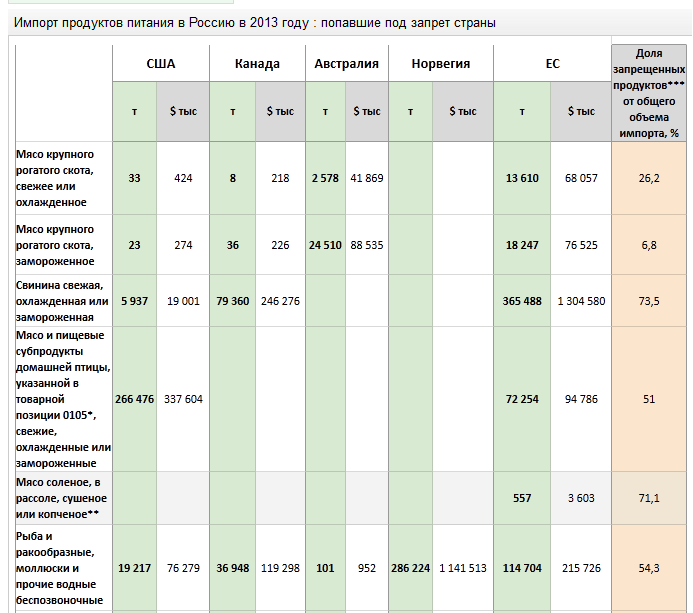Screen dimensions: 693x613
Task: Click the table title about 2013 food imports
Action: point(254,22)
